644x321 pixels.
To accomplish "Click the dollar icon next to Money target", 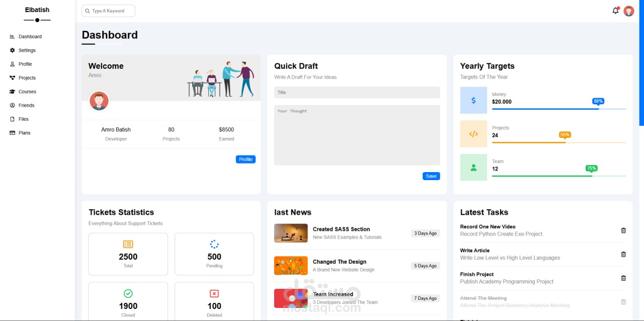I will [473, 100].
